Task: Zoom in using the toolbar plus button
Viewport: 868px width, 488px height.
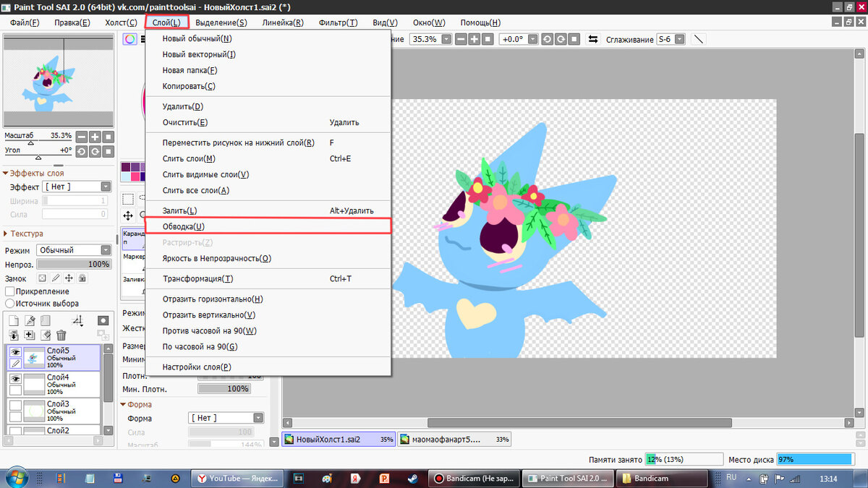Action: 474,39
